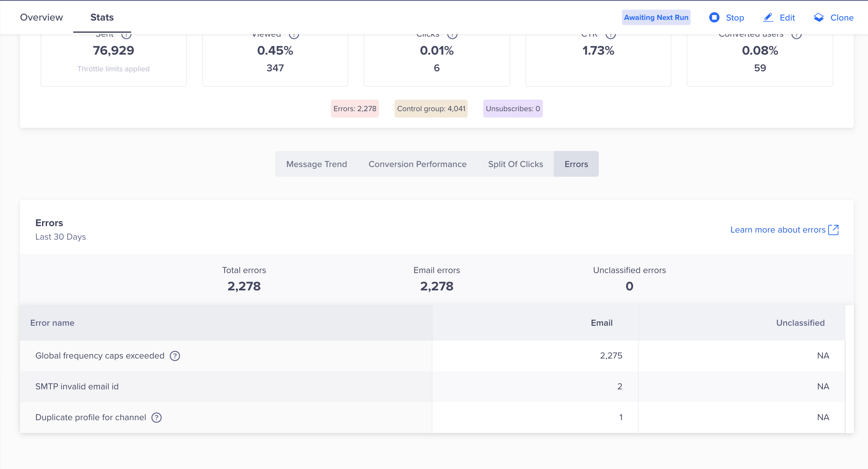
Task: Click NA in SMTP invalid email row
Action: 823,386
